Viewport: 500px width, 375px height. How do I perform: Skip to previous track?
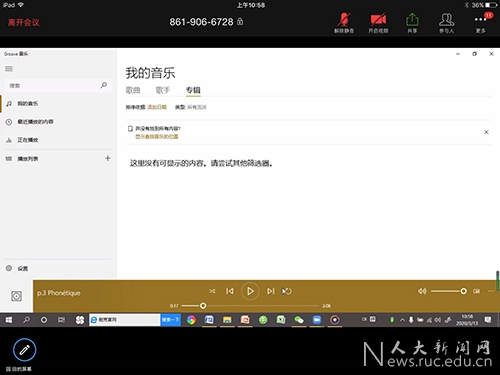pyautogui.click(x=230, y=291)
